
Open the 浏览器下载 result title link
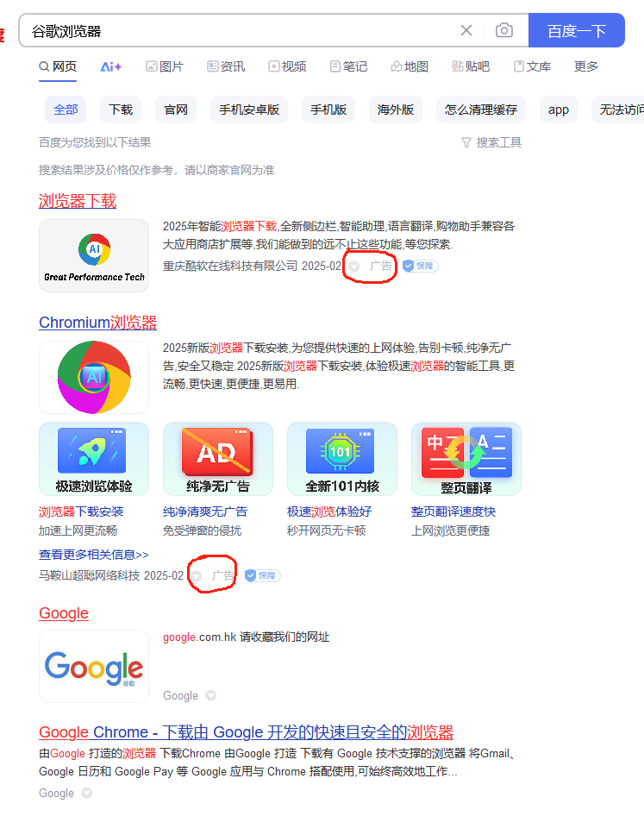(x=78, y=201)
